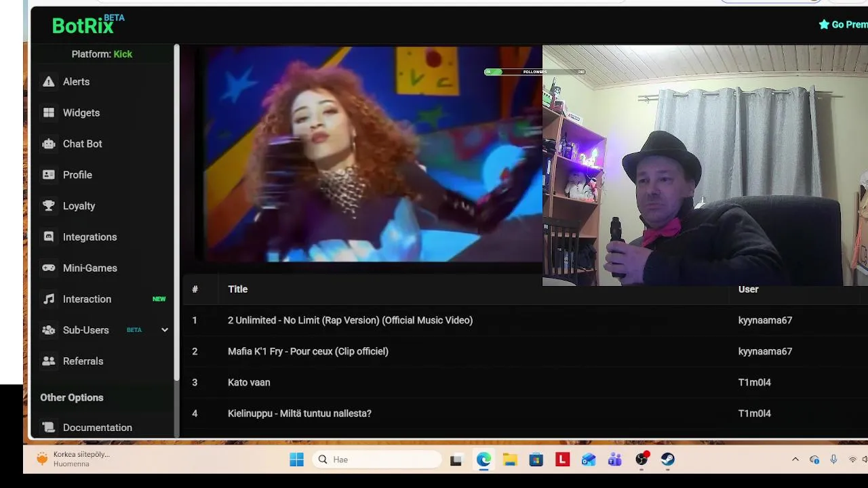Screen dimensions: 868x488
Task: Select song '2 Unlimited - No Limit (Rap Version)'
Action: 350,321
